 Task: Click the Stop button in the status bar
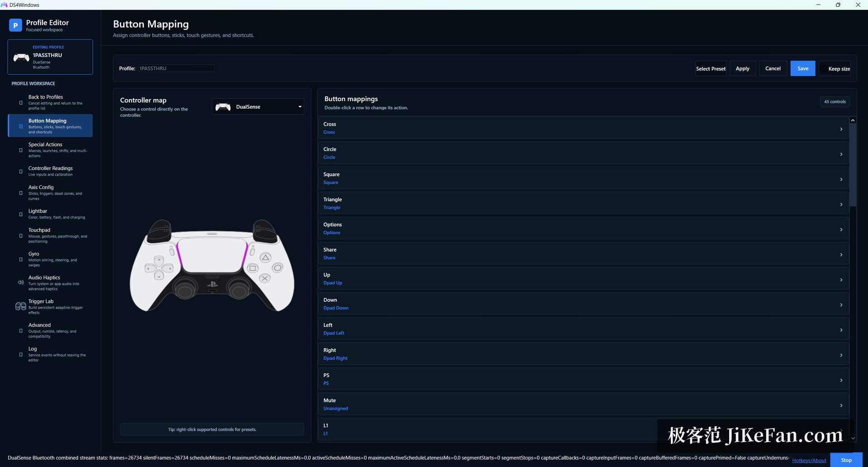846,460
